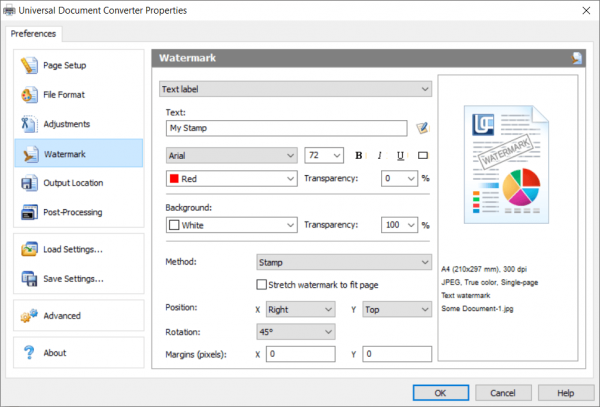The height and width of the screenshot is (407, 600).
Task: Click the watermark document preview thumbnail
Action: point(506,164)
